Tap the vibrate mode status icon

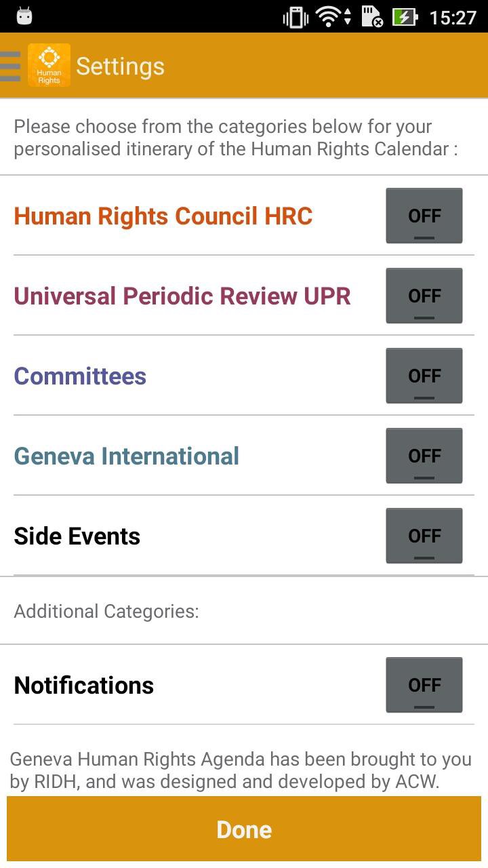(296, 17)
